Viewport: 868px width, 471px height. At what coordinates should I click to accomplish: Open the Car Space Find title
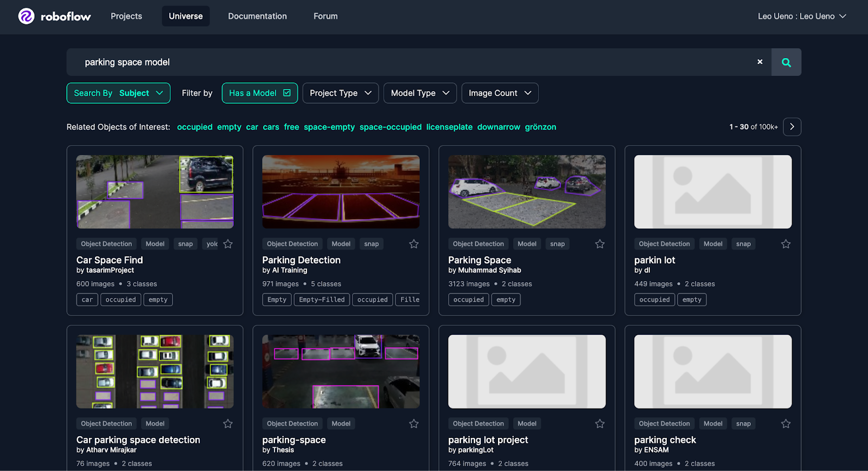point(110,260)
